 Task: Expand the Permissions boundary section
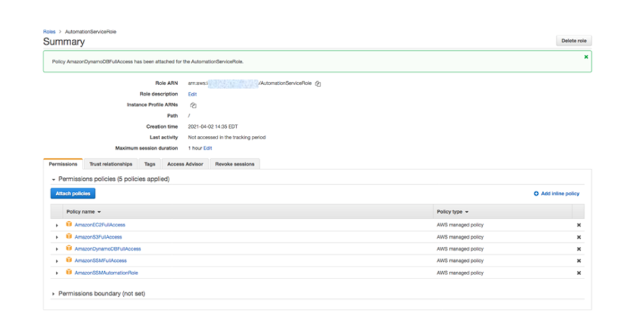pyautogui.click(x=53, y=294)
